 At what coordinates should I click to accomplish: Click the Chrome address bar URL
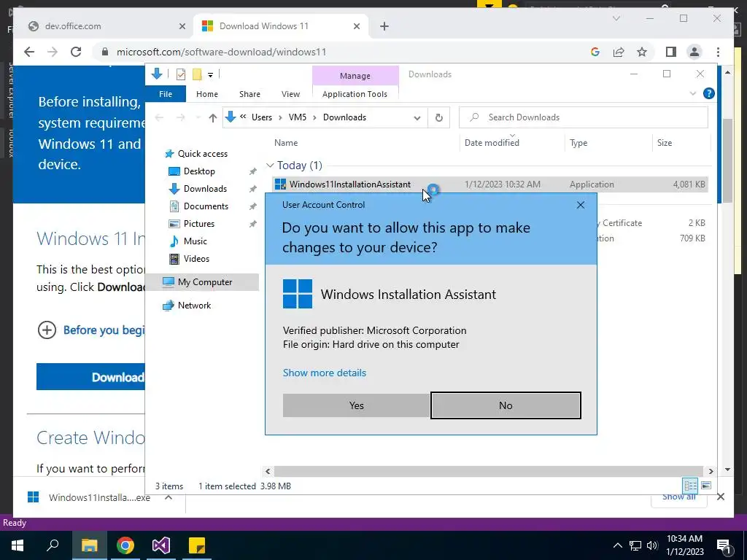click(x=222, y=52)
